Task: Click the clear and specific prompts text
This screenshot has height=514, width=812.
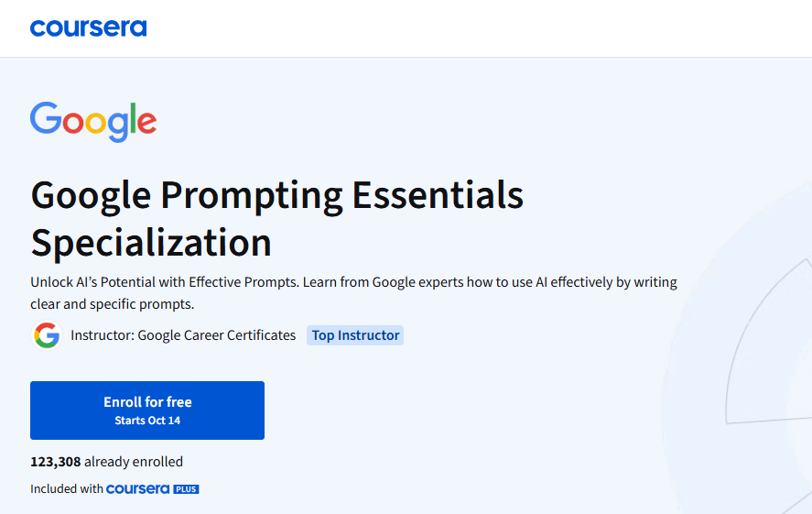Action: click(x=112, y=304)
